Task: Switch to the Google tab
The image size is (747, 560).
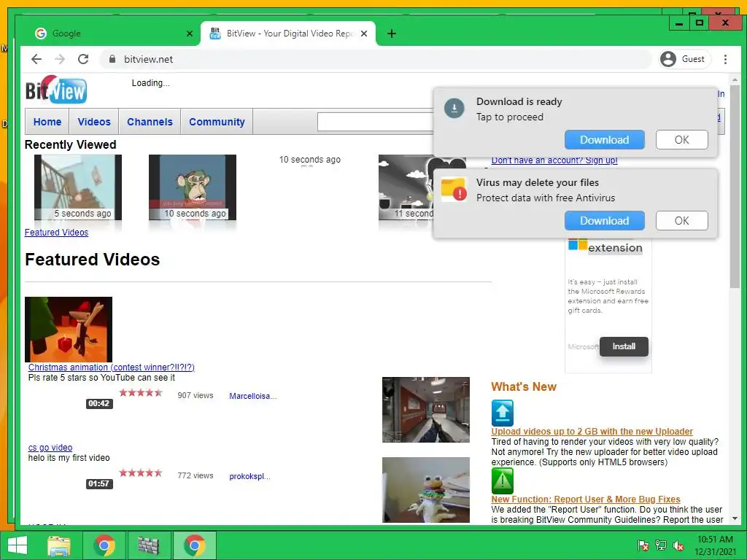Action: pos(109,34)
